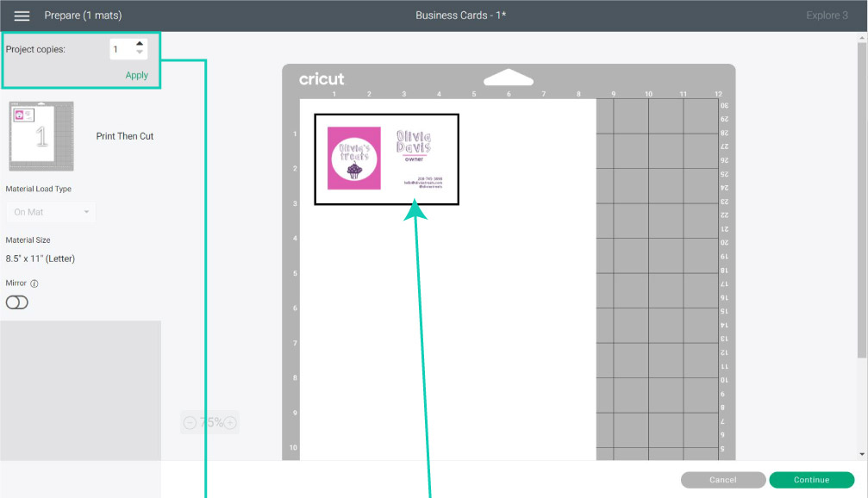
Task: Click the Mirror info icon
Action: click(x=33, y=283)
